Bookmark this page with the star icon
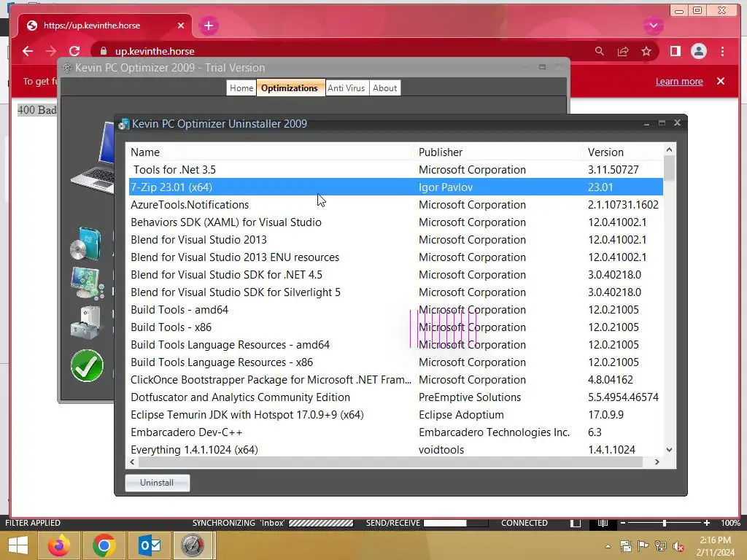The width and height of the screenshot is (747, 560). point(646,51)
